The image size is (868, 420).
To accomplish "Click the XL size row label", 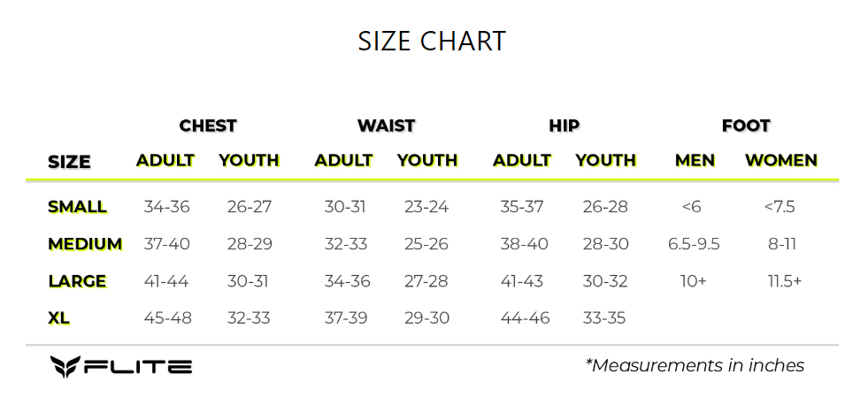I will tap(58, 317).
